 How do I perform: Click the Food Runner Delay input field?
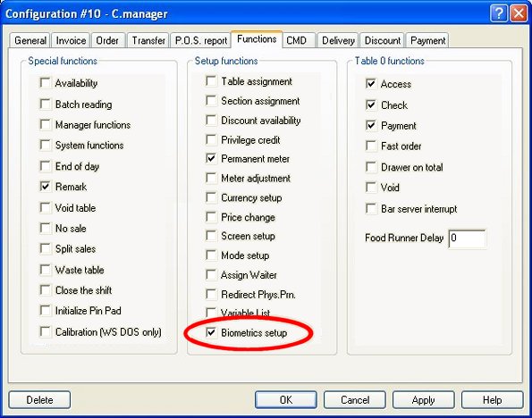(467, 238)
